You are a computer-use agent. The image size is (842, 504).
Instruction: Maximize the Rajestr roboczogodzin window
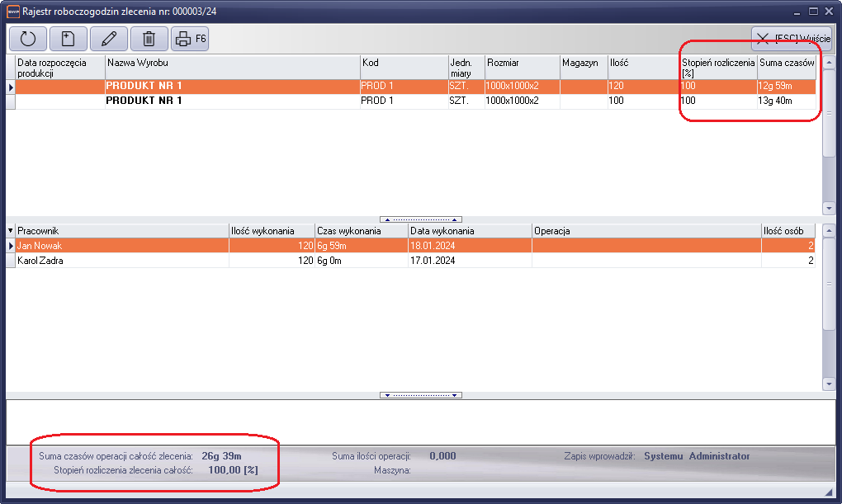pyautogui.click(x=813, y=11)
